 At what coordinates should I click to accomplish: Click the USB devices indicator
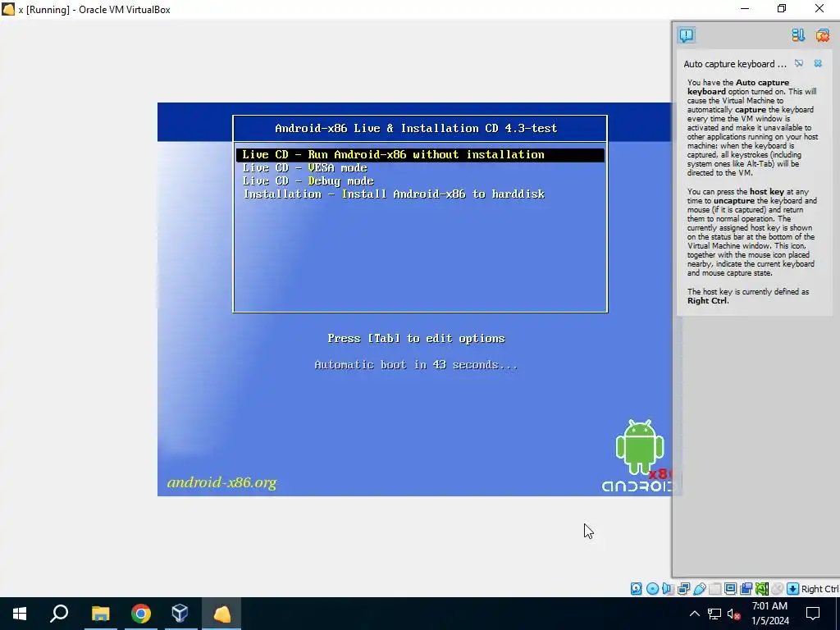tap(699, 589)
